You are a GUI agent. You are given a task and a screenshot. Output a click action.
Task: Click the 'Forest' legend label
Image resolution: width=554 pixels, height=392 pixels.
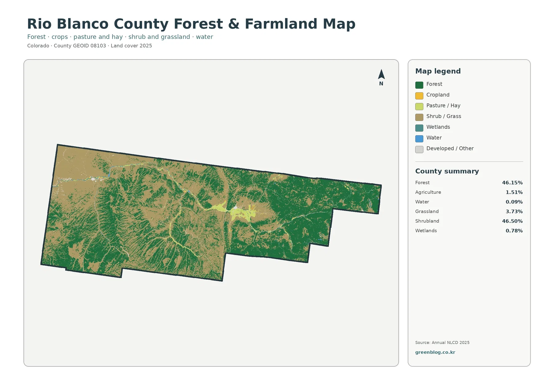pos(434,84)
